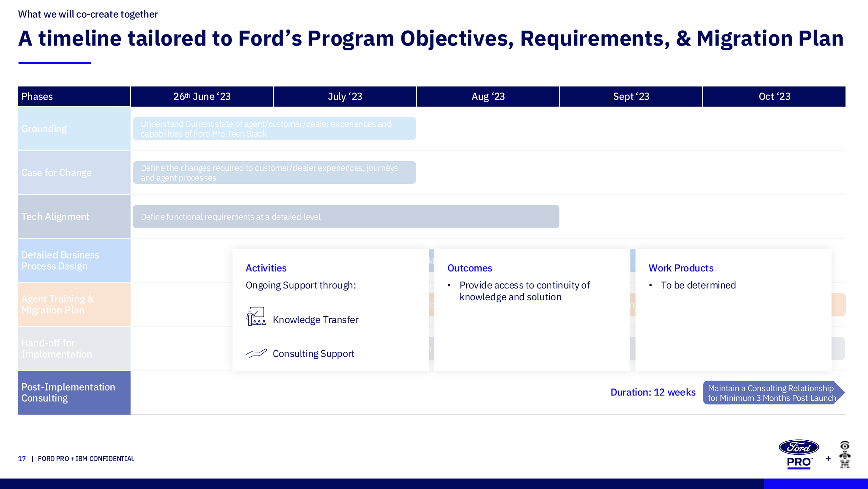The image size is (868, 489).
Task: Select Hand-off for Implementation phase
Action: click(x=74, y=348)
